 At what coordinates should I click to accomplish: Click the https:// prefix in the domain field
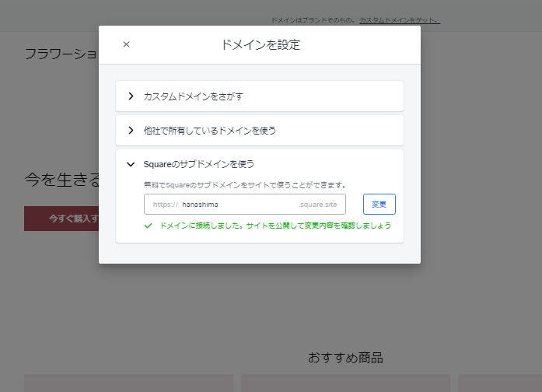click(165, 205)
